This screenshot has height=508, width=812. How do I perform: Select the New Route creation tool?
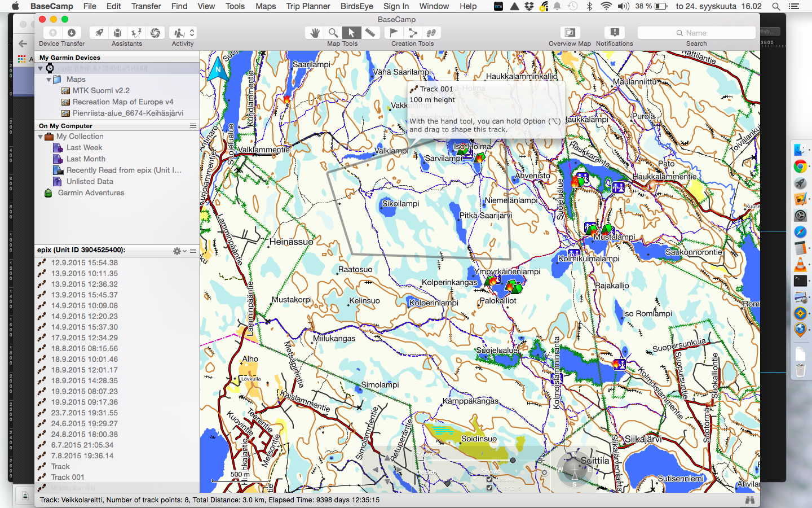click(x=413, y=33)
